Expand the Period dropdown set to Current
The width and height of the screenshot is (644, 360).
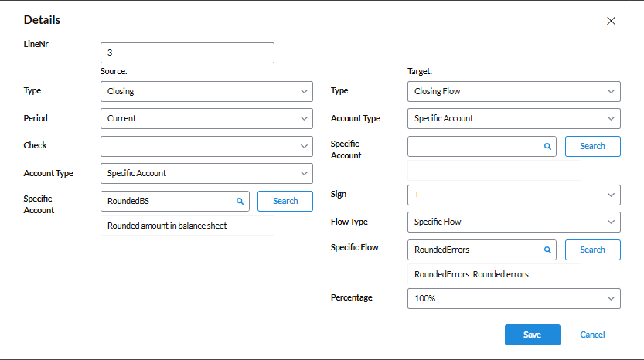206,119
